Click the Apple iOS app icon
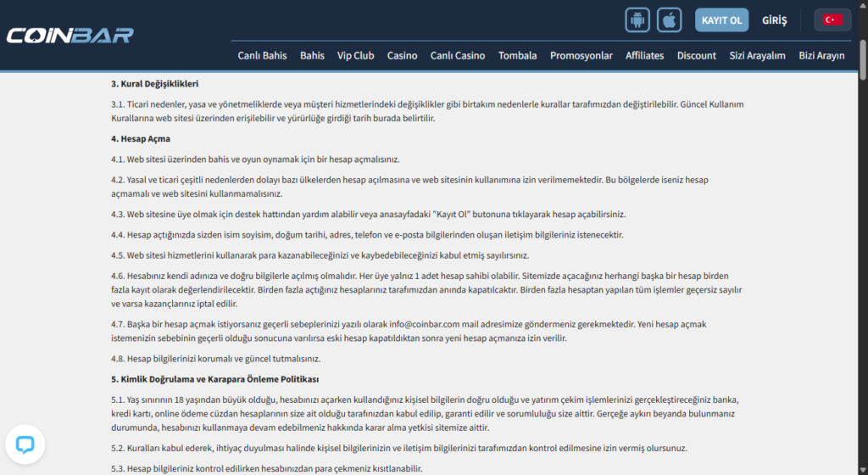Viewport: 868px width, 475px height. (x=670, y=20)
